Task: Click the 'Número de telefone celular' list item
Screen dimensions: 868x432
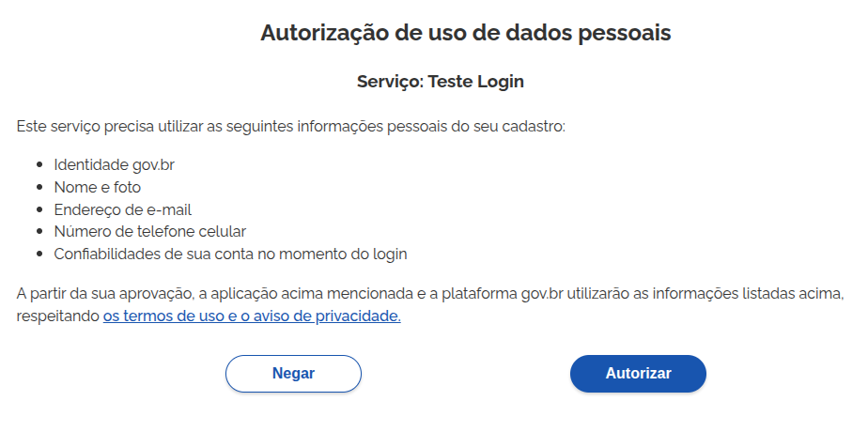Action: click(x=149, y=231)
